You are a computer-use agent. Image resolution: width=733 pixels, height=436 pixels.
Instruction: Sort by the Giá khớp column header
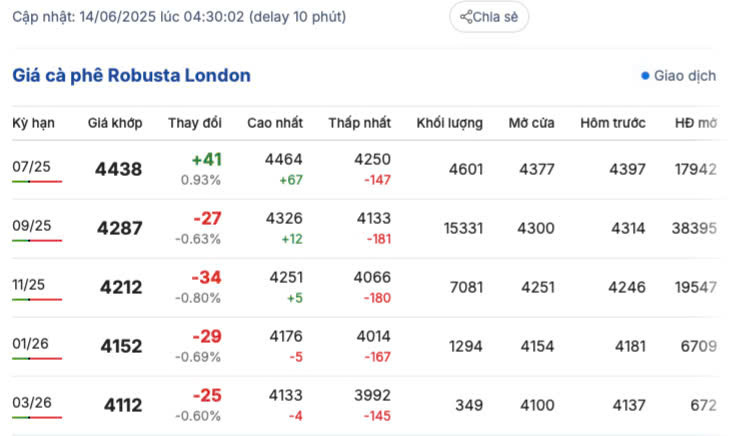(115, 123)
